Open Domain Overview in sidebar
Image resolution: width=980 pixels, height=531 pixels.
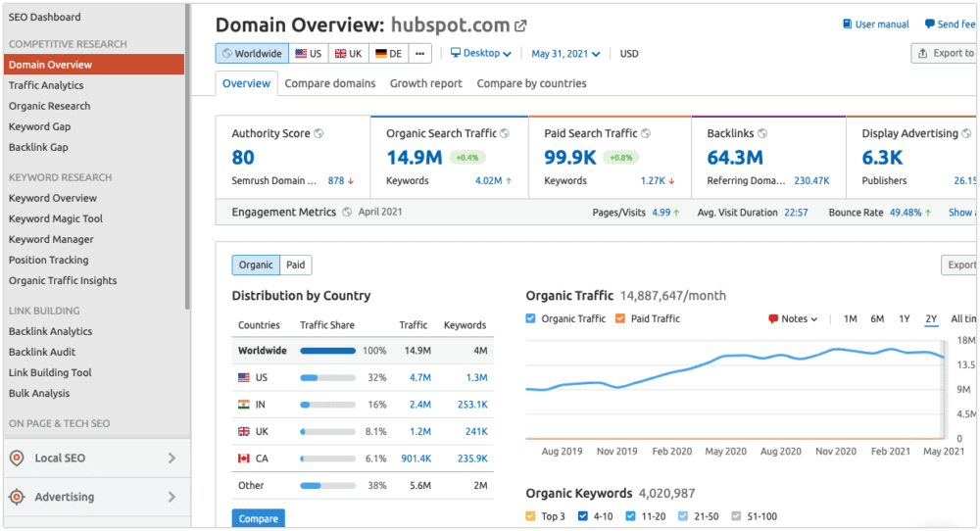[x=94, y=65]
